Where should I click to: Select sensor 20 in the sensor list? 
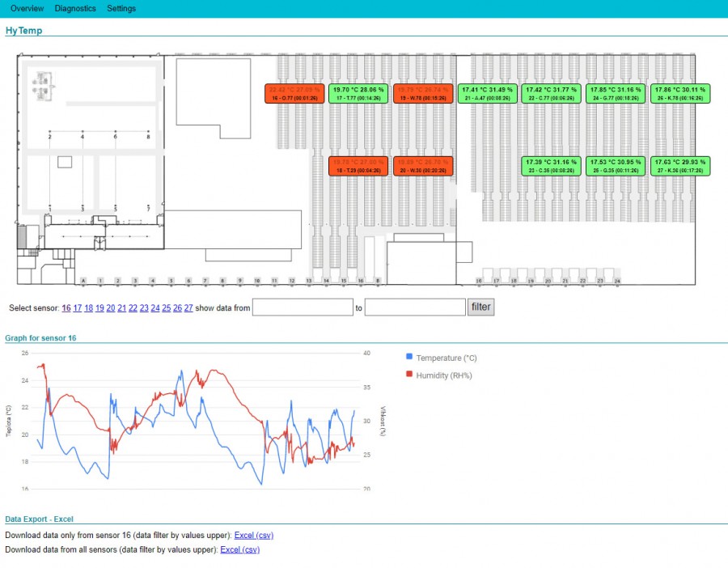[x=111, y=308]
